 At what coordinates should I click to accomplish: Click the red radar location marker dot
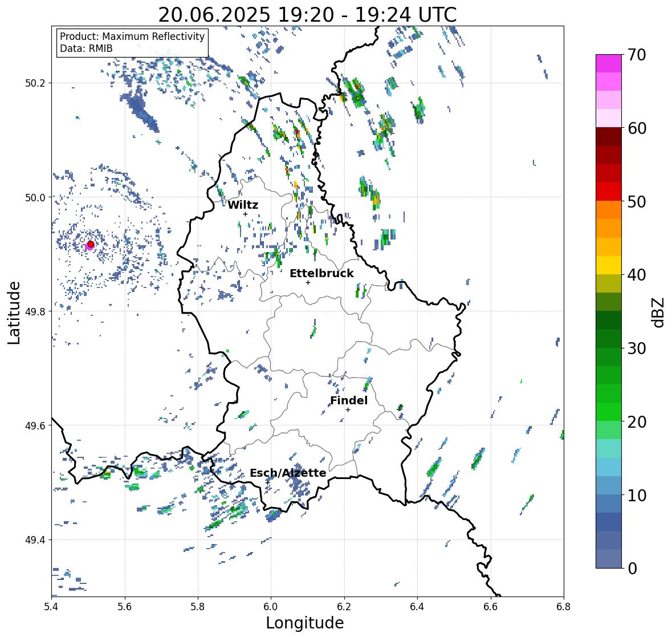coord(91,244)
